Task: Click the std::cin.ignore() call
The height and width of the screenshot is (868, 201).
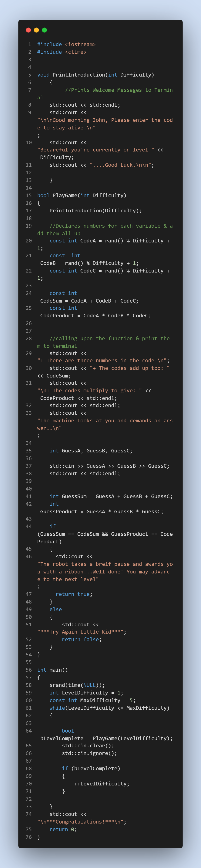Action: pos(89,753)
